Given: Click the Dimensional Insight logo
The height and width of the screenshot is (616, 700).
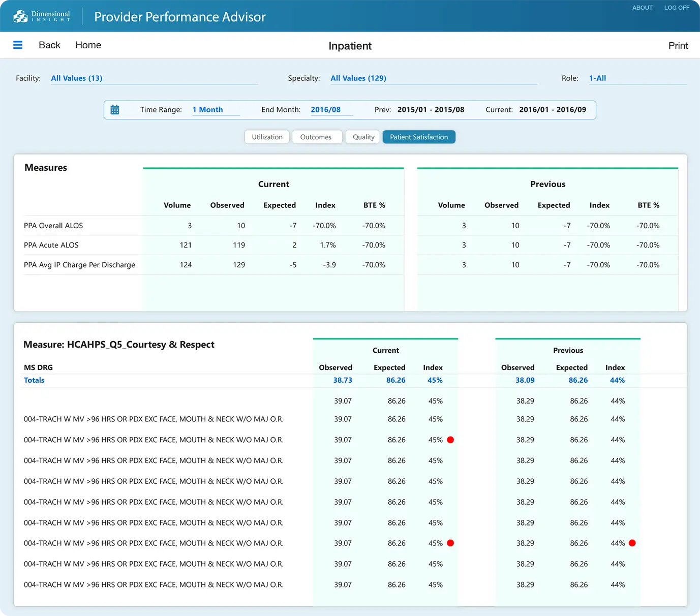Looking at the screenshot, I should coord(42,16).
